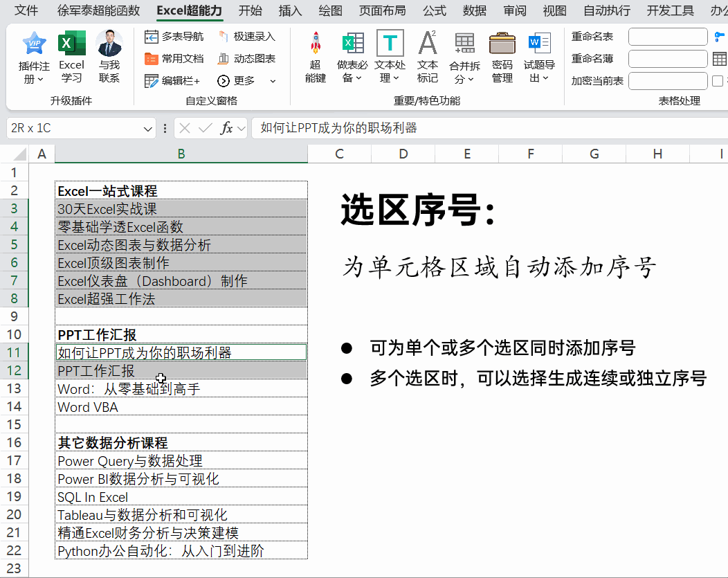Launch 极速录入 tool
Image resolution: width=728 pixels, height=578 pixels.
coord(246,36)
